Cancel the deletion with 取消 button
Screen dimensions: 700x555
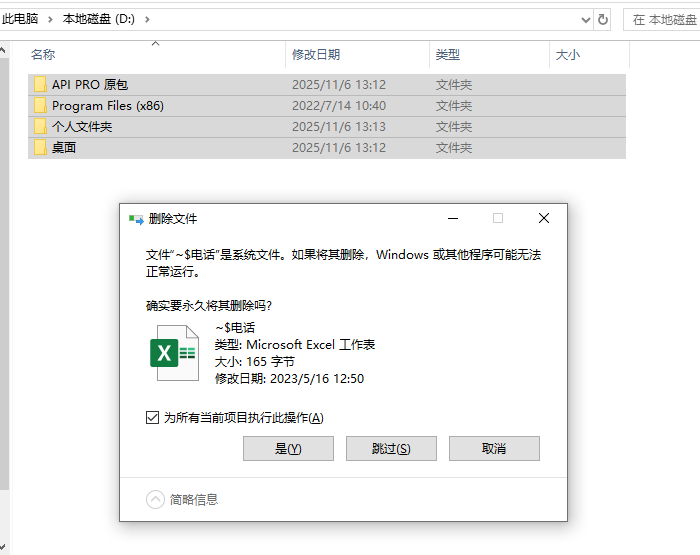(x=494, y=449)
